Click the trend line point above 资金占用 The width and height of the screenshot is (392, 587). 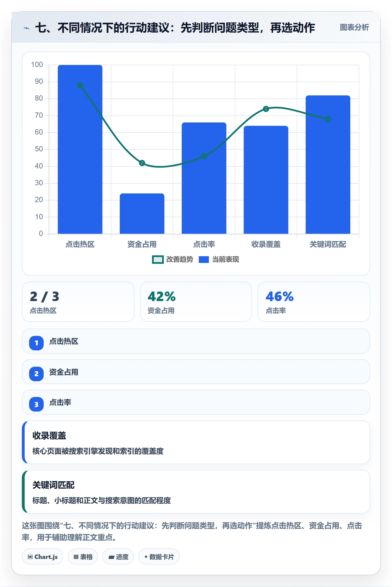(x=142, y=163)
